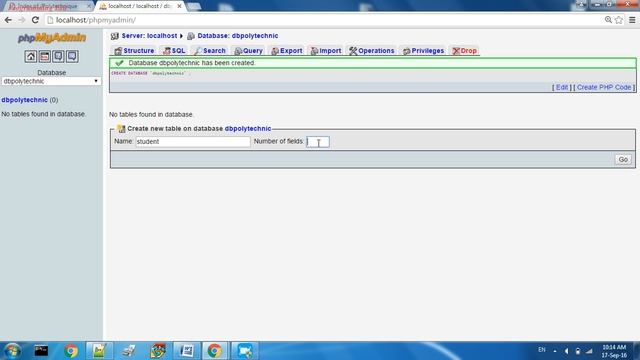This screenshot has width=640, height=360.
Task: Click the 'No tables found in database.' sidebar text
Action: (x=44, y=114)
